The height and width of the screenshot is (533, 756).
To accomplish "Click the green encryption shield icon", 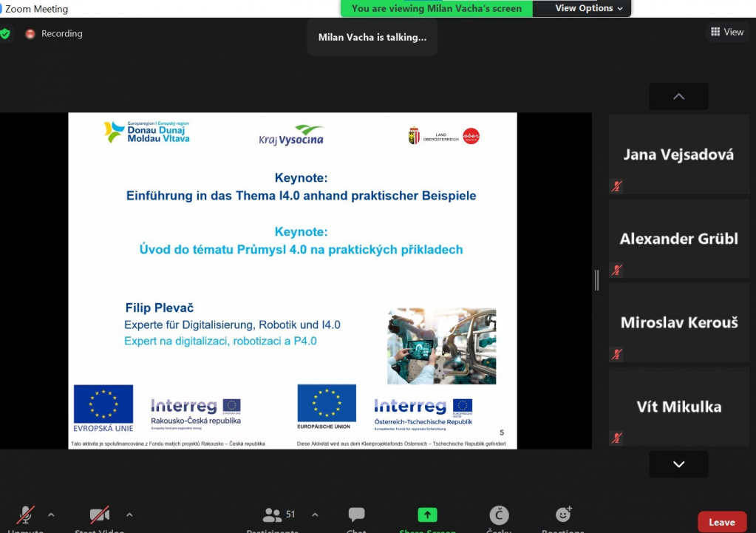I will (5, 34).
